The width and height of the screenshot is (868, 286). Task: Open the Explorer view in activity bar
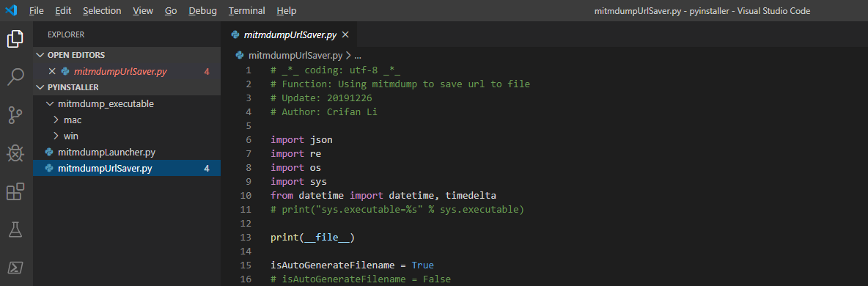15,40
